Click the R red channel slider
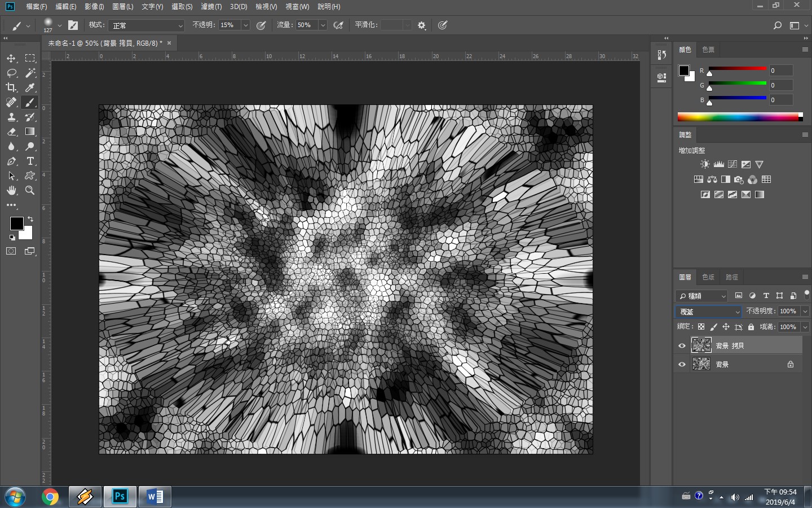Screen dimensions: 812x508 (x=738, y=70)
